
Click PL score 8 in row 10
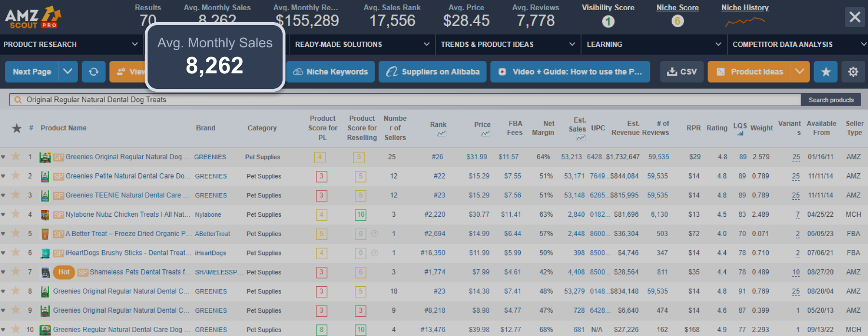point(321,330)
